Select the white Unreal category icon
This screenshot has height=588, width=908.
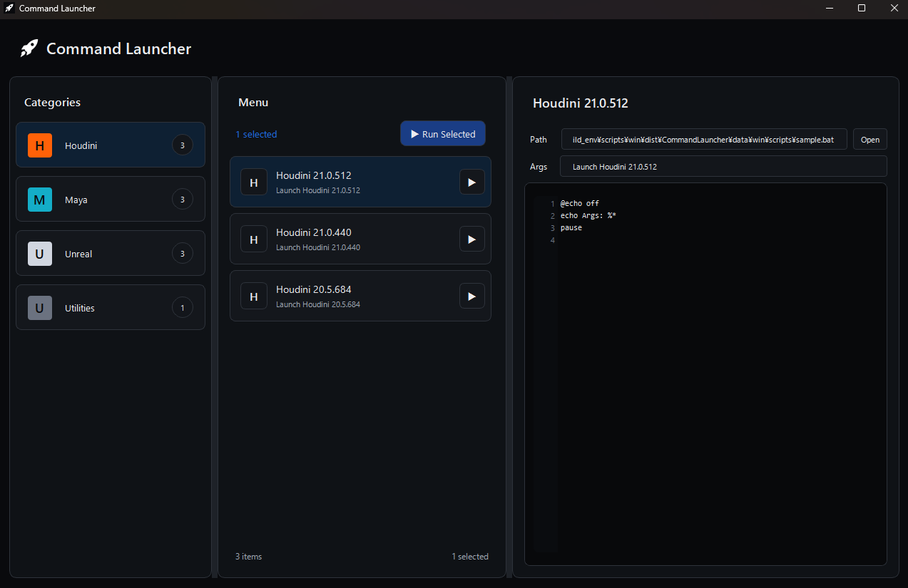point(40,254)
